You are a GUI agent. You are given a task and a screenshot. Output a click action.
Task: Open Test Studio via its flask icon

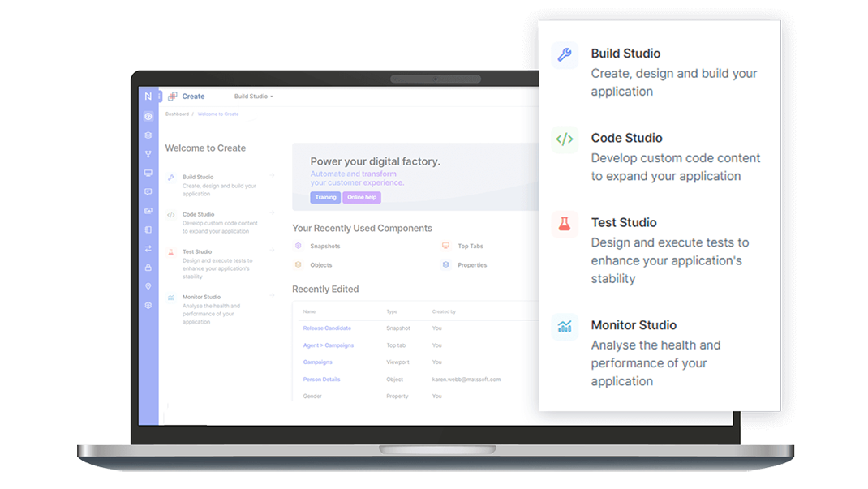565,224
